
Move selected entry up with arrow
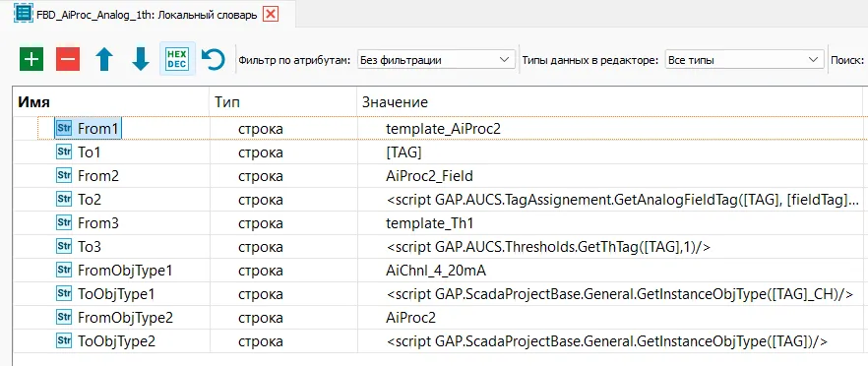pos(104,59)
